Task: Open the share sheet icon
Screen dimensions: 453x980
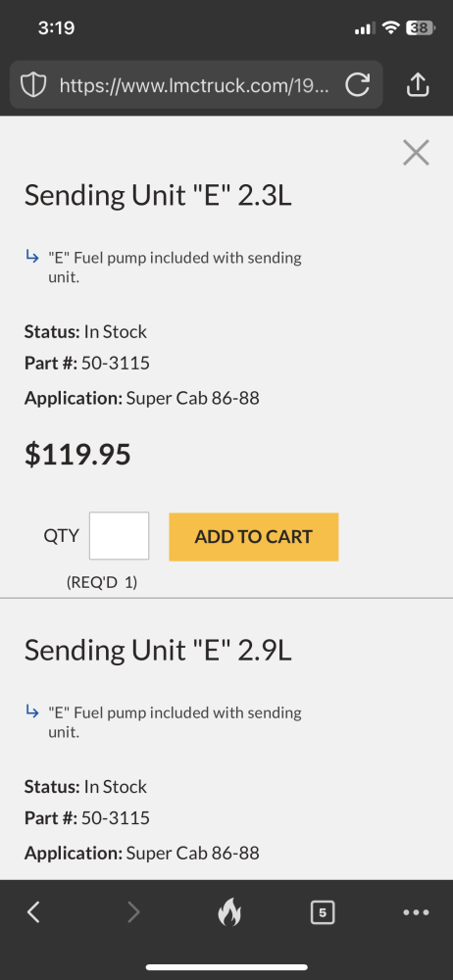Action: pos(418,84)
